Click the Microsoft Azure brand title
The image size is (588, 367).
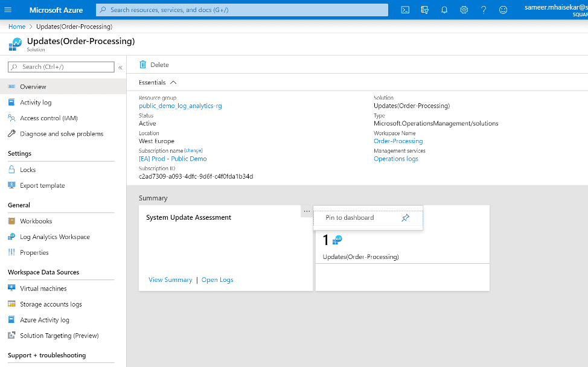tap(56, 10)
